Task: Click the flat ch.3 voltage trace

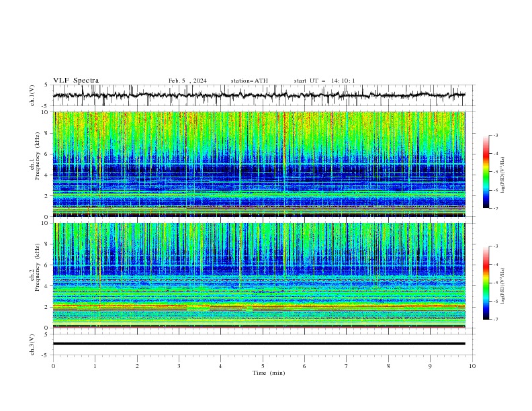Action: (x=259, y=344)
